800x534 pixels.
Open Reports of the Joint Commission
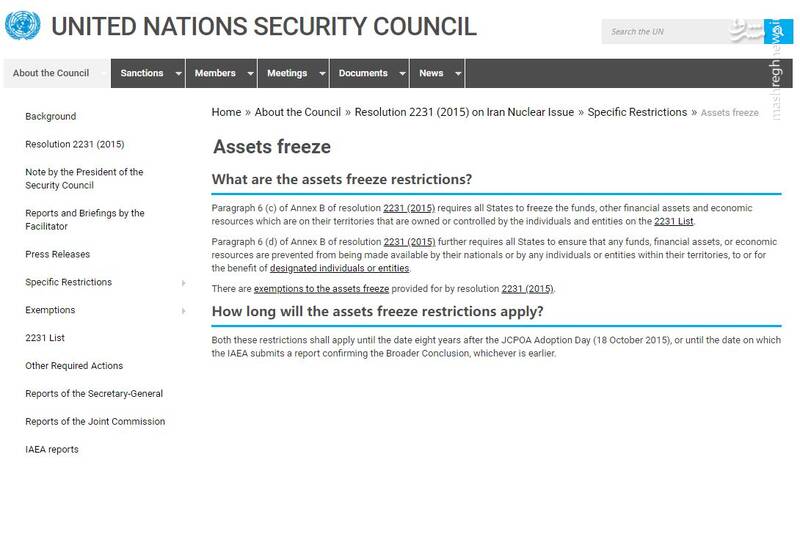point(95,422)
